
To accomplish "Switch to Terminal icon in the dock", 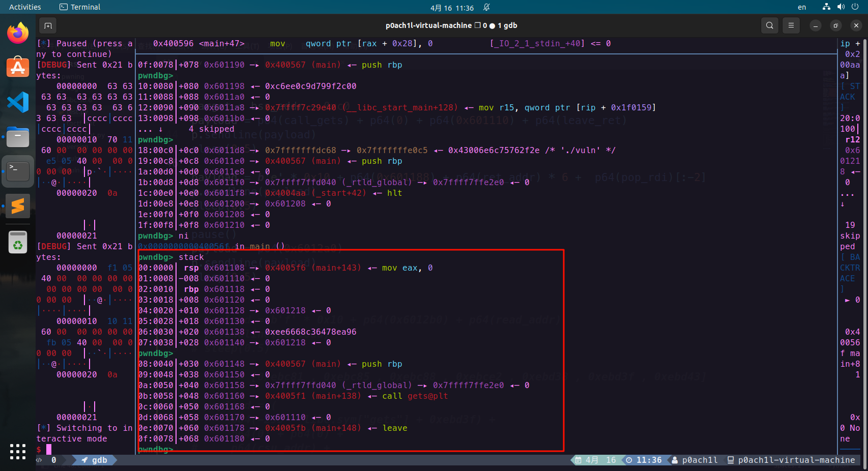I will 18,171.
